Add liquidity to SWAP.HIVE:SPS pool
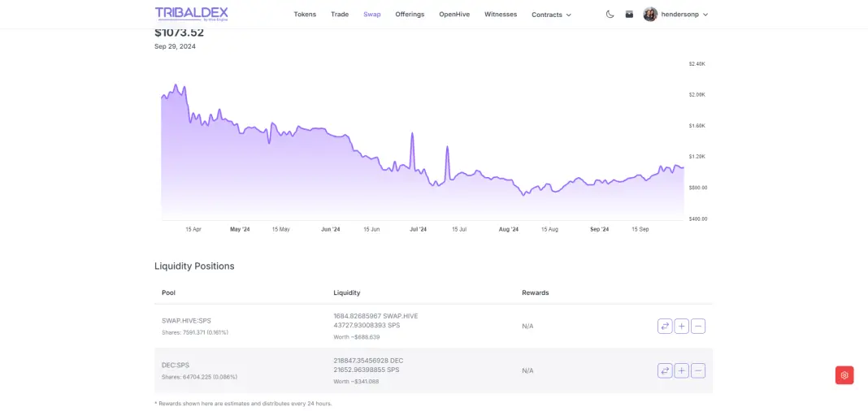The width and height of the screenshot is (868, 411). point(681,327)
